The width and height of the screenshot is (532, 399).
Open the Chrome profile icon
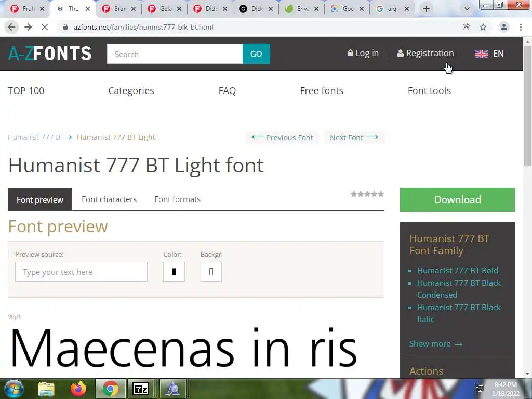(504, 27)
